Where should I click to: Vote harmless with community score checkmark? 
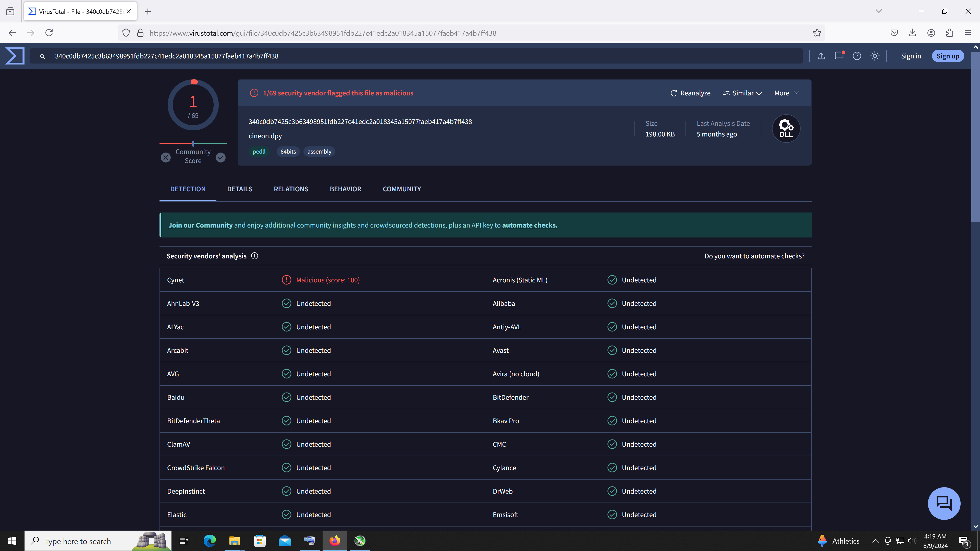(x=221, y=157)
